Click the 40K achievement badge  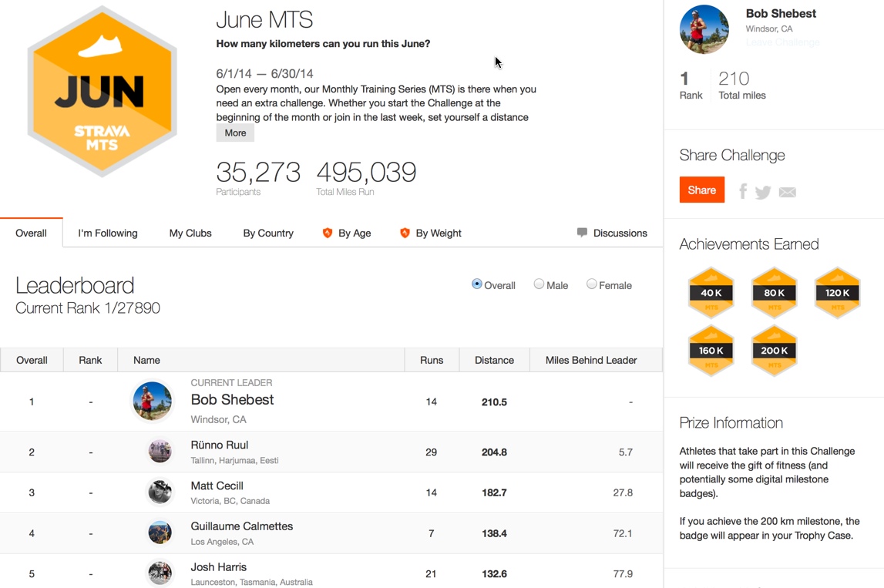click(711, 293)
